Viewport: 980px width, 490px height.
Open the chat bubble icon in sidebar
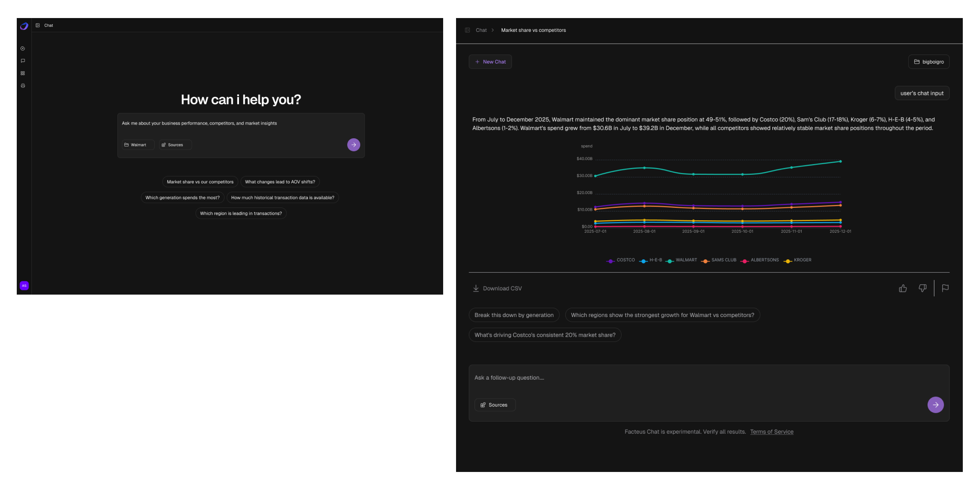(23, 61)
